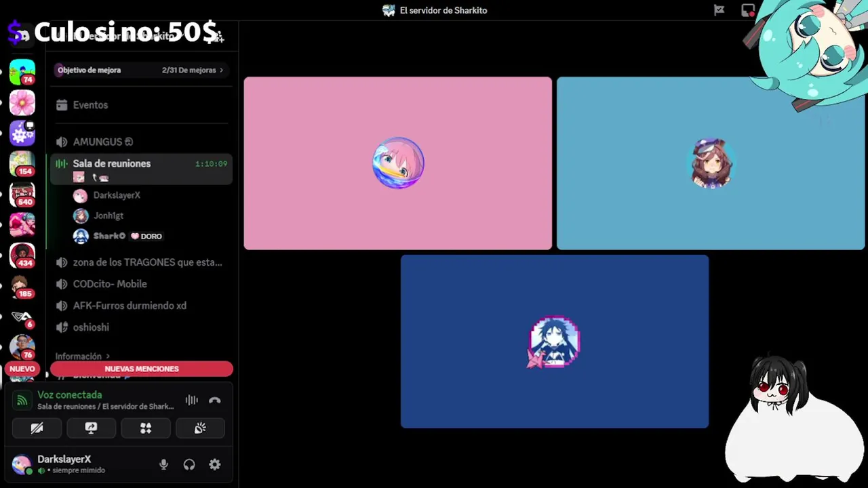Click the siempre mimido status text
Screen dimensions: 868x488
pyautogui.click(x=79, y=470)
